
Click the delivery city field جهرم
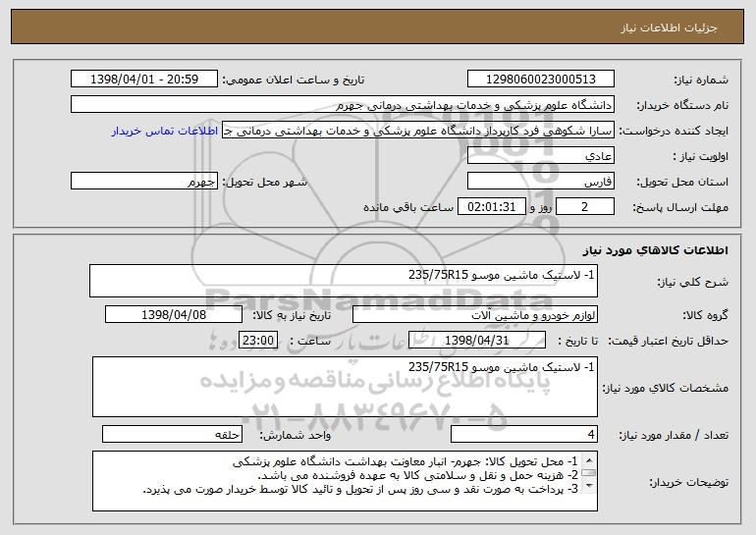pos(144,182)
